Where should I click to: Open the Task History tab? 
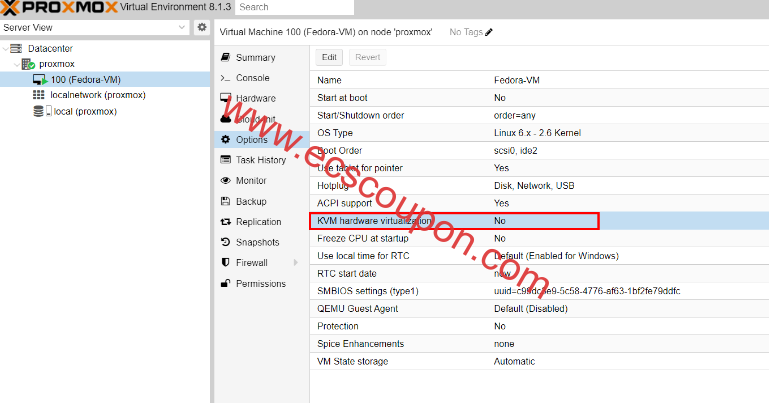pyautogui.click(x=262, y=160)
